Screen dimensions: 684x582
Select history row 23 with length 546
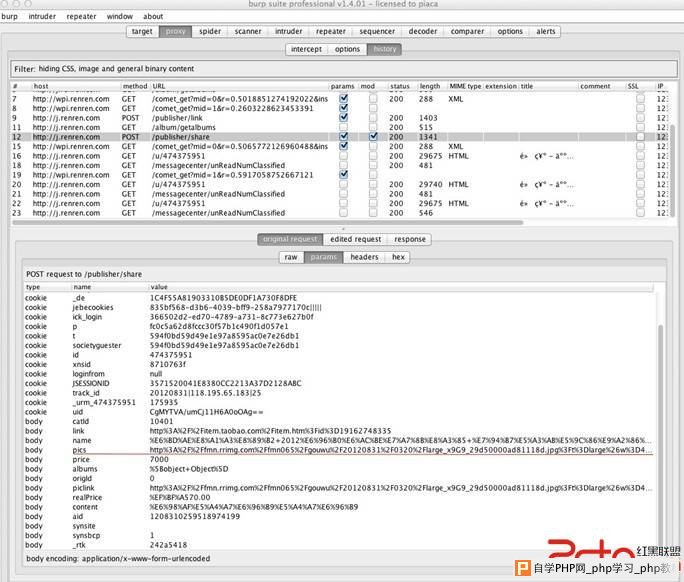click(x=340, y=213)
